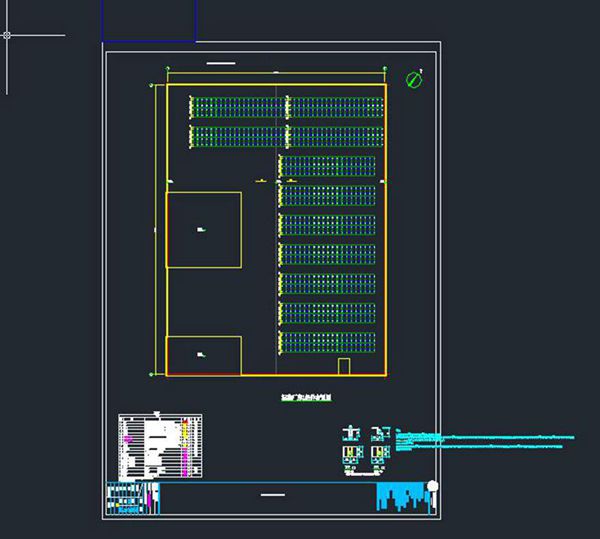This screenshot has height=539, width=600.
Task: Select the revision block at title bar left
Action: 132,496
